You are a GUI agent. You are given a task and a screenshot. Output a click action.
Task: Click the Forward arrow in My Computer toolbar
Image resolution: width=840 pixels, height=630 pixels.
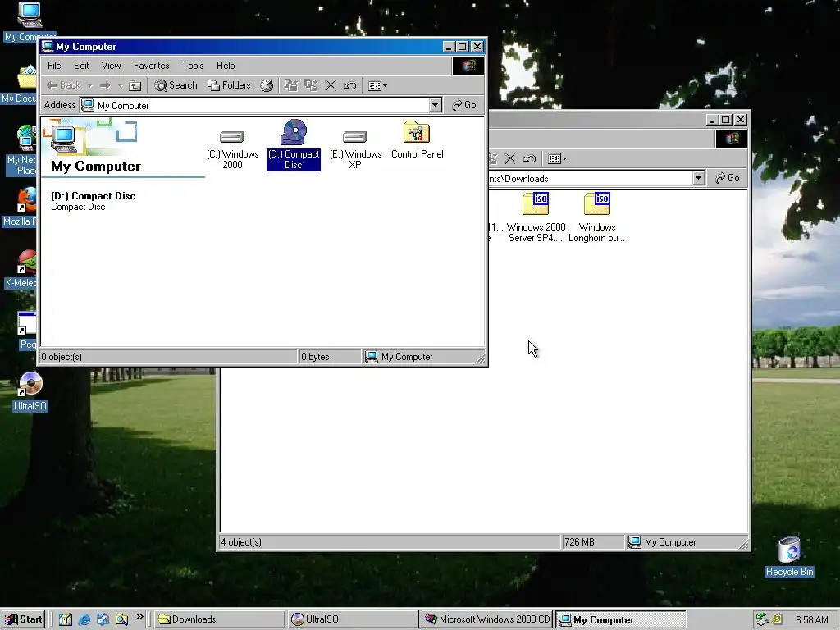(x=105, y=85)
